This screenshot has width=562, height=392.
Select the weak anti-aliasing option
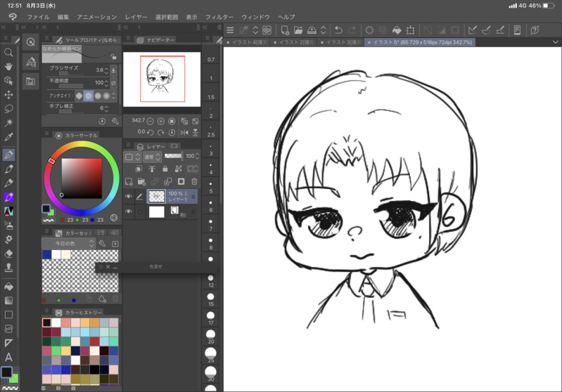[88, 96]
